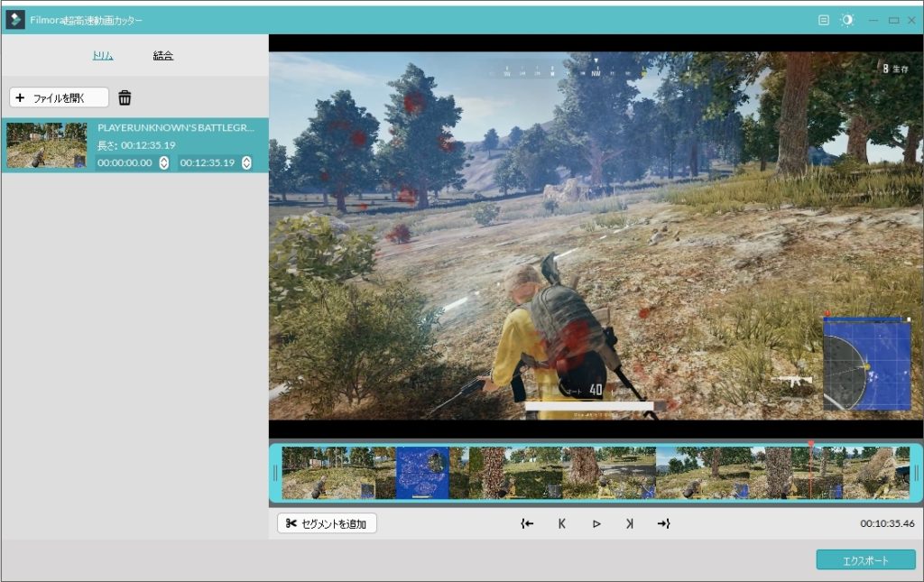Click the 長さ: 00:12:35.19 duration text
This screenshot has width=924, height=582.
coord(136,145)
